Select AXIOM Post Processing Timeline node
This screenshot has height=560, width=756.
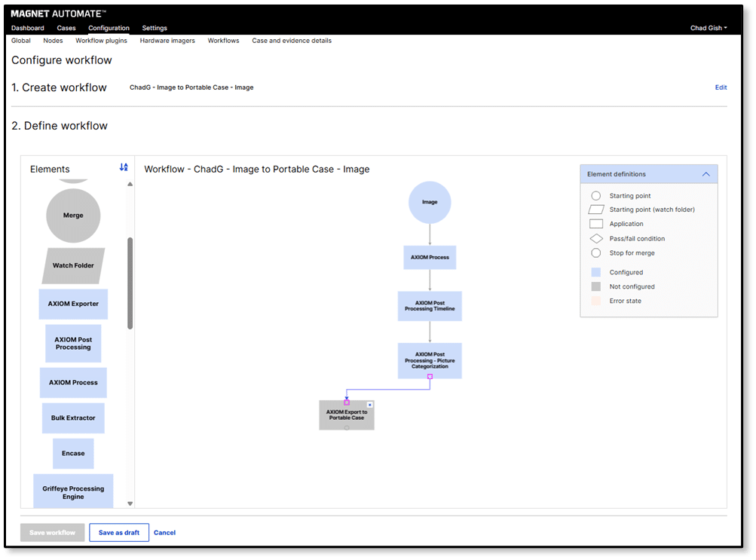(x=430, y=306)
